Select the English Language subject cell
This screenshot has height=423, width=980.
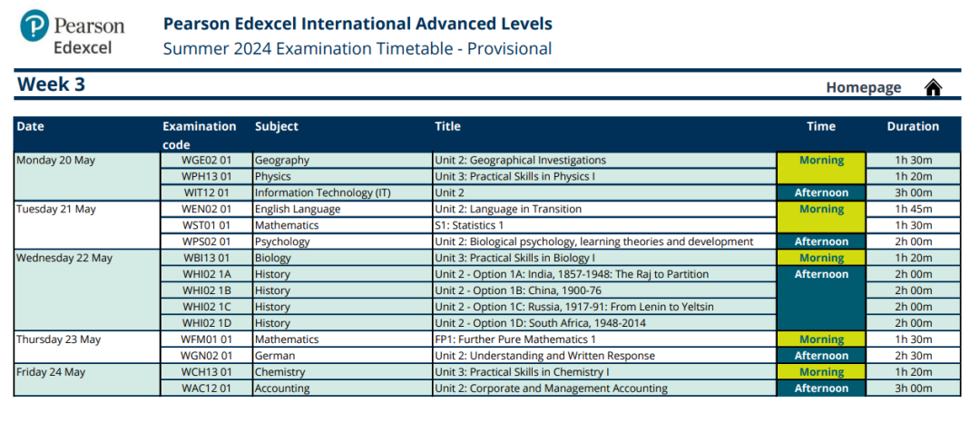coord(342,209)
